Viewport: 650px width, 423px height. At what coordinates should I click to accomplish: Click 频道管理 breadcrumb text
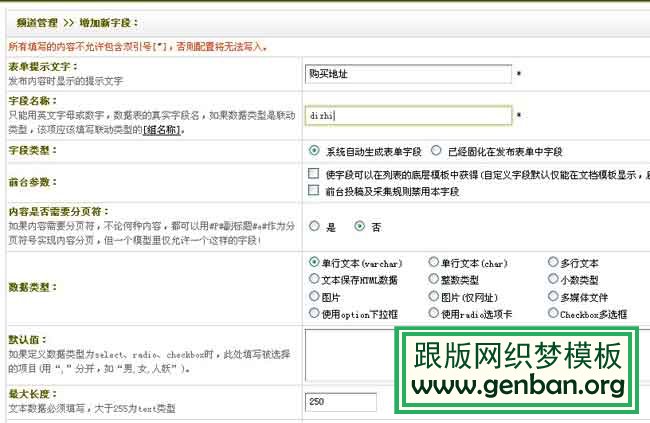coord(37,23)
